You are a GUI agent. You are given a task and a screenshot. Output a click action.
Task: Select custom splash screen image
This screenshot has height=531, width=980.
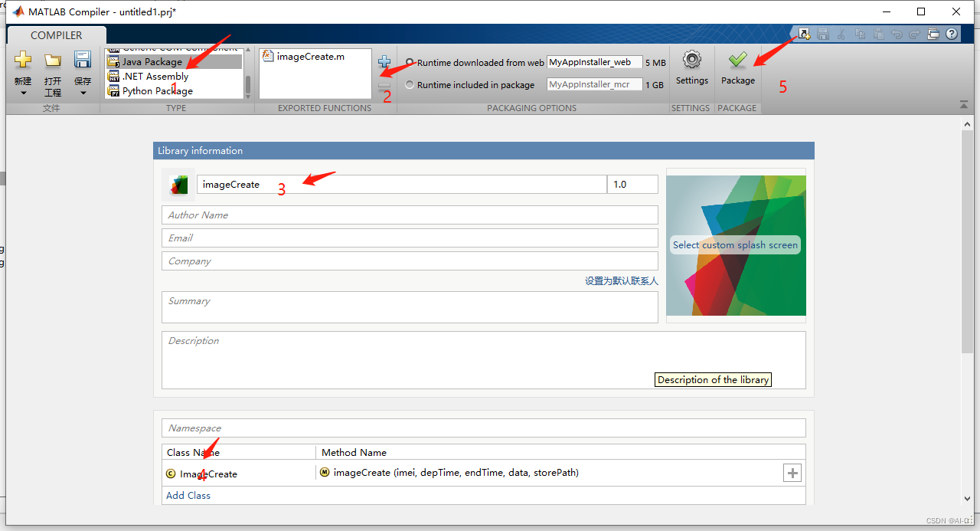tap(735, 245)
